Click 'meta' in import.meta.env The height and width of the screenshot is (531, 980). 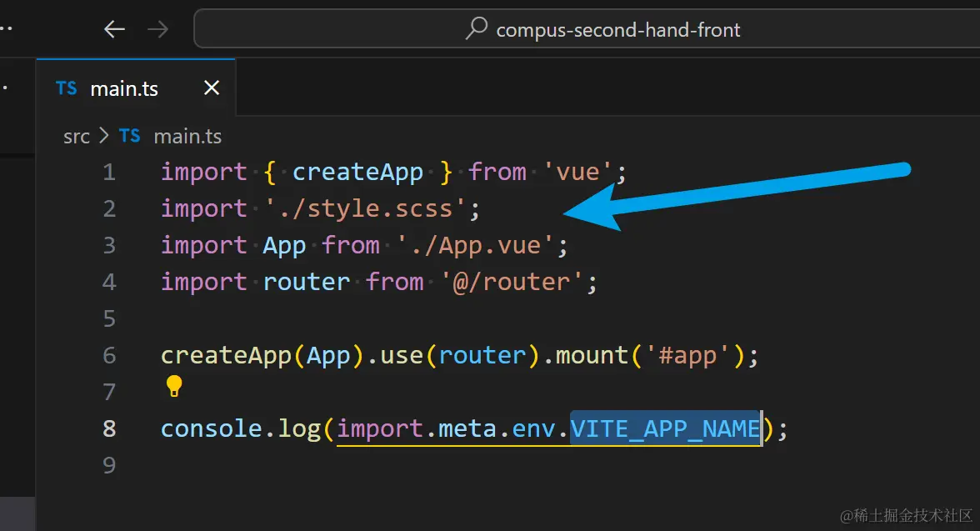(467, 429)
